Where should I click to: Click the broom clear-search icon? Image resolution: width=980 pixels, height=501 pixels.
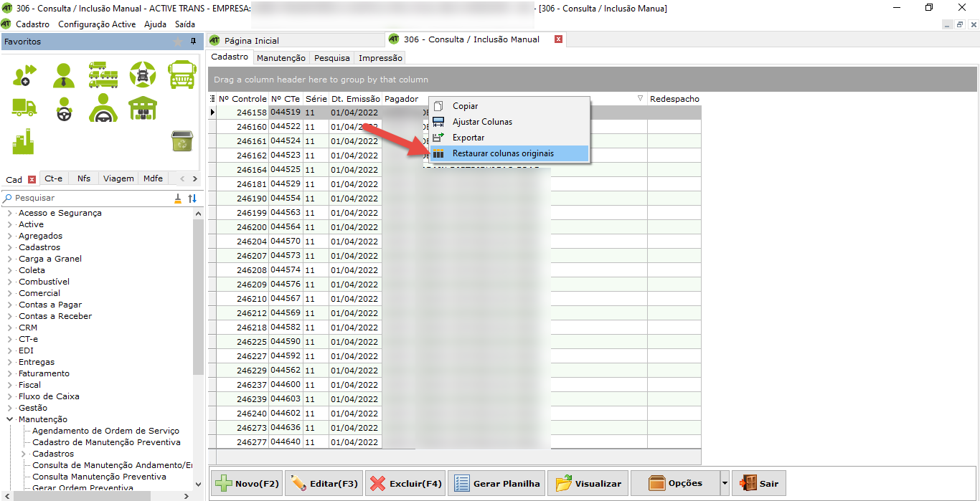click(x=178, y=199)
